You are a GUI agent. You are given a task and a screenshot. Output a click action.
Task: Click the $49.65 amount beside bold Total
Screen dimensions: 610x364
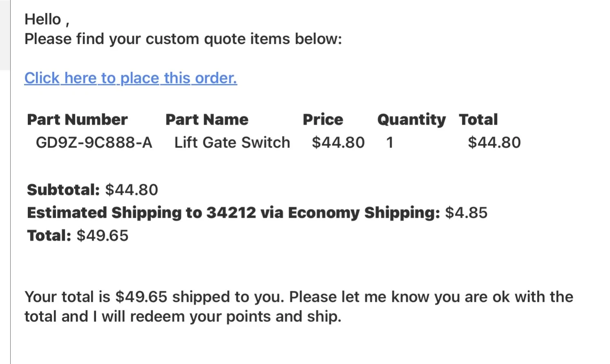[x=103, y=236]
